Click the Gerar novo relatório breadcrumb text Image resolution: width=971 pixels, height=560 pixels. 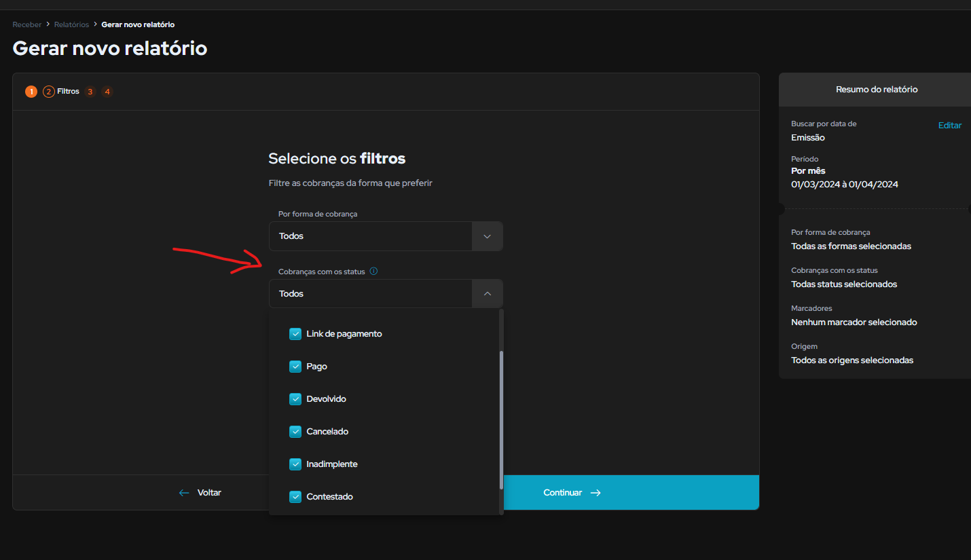(x=138, y=24)
